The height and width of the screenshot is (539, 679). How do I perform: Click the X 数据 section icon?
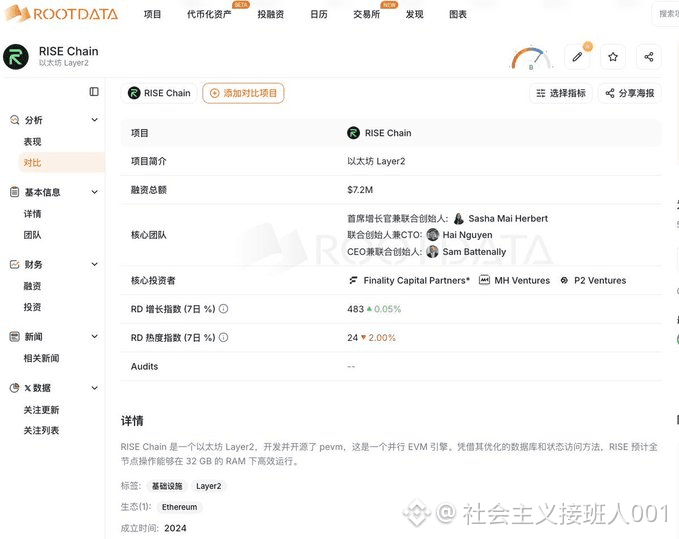tap(14, 387)
